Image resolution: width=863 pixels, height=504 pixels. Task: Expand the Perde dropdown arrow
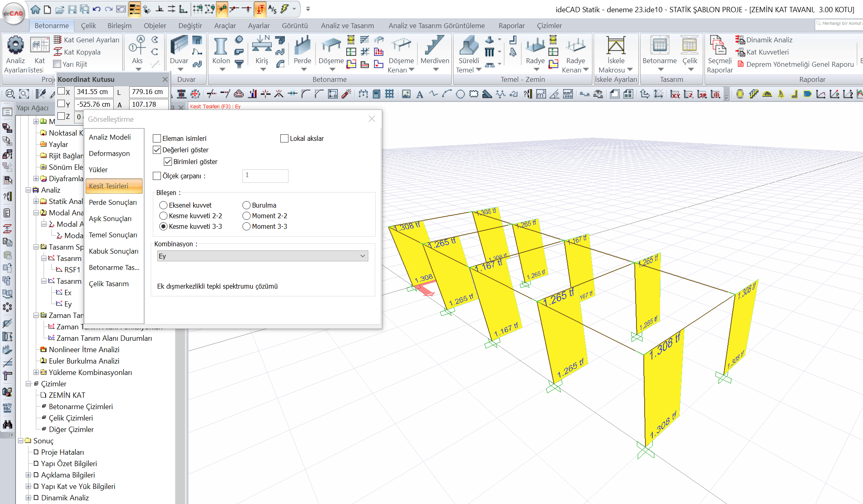click(x=304, y=70)
